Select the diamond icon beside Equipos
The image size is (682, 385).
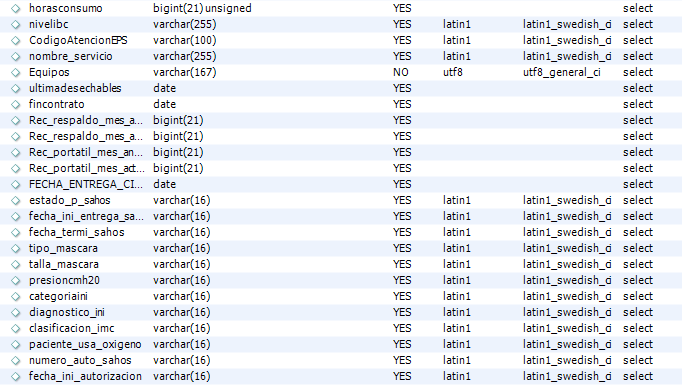click(x=16, y=73)
